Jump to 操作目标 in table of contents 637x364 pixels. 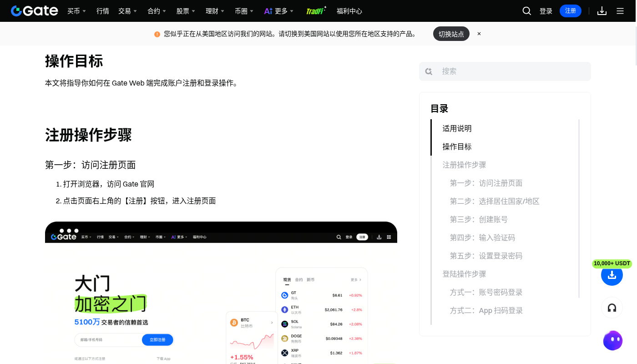457,147
